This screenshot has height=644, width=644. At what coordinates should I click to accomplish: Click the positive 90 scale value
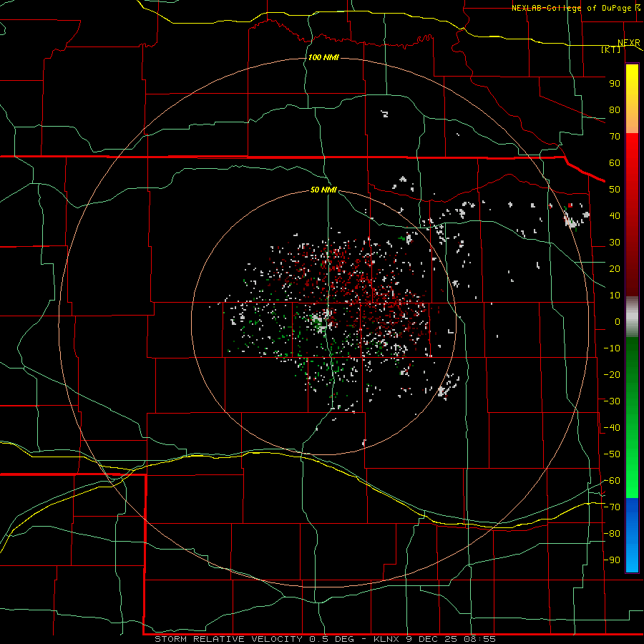(x=615, y=84)
